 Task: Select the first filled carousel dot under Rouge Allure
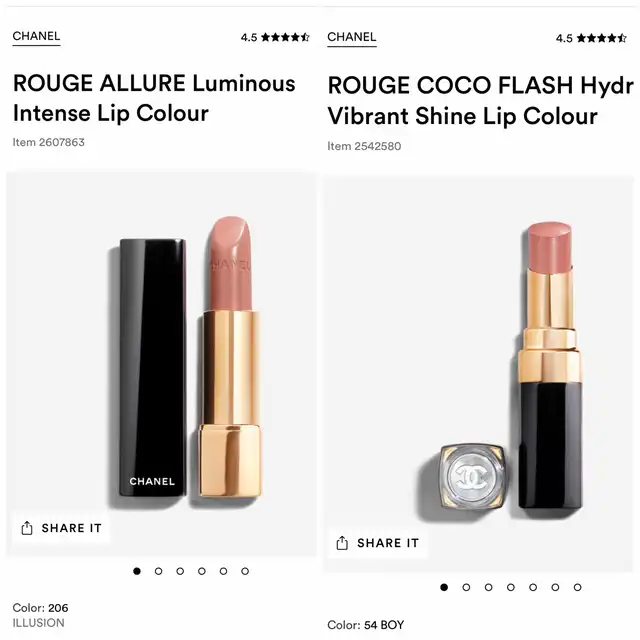tap(137, 571)
